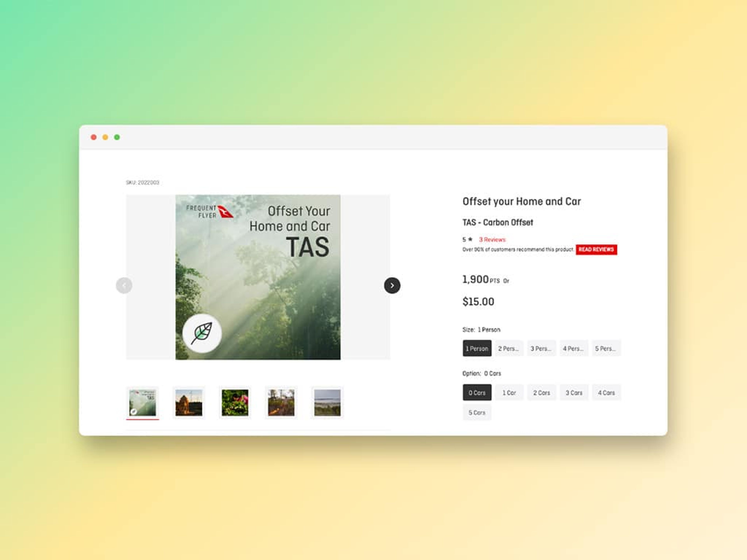
Task: Click the green leaf eco badge icon
Action: pos(202,333)
